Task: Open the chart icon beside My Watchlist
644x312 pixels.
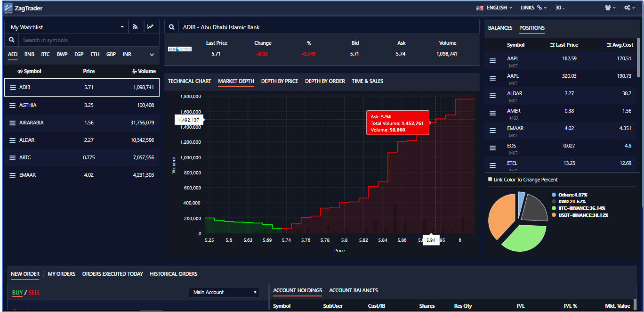Action: tap(150, 27)
